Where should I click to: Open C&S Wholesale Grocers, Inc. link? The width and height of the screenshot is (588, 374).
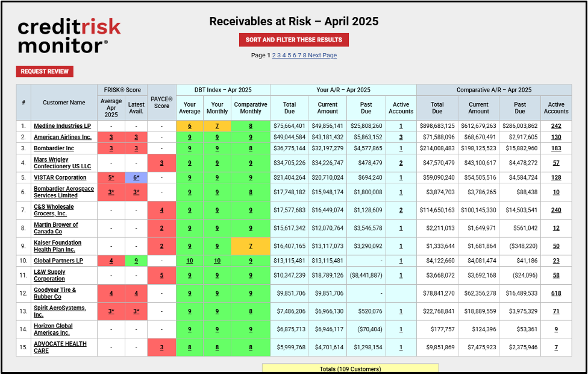(54, 210)
